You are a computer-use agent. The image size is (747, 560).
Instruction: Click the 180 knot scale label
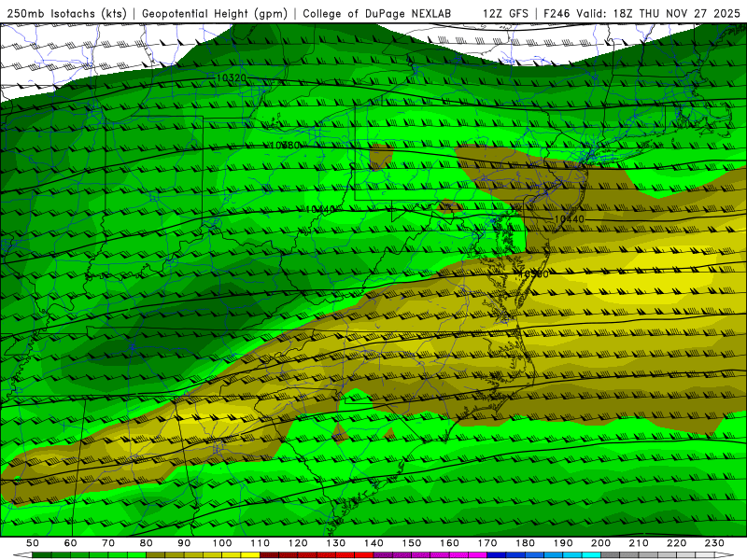(525, 543)
